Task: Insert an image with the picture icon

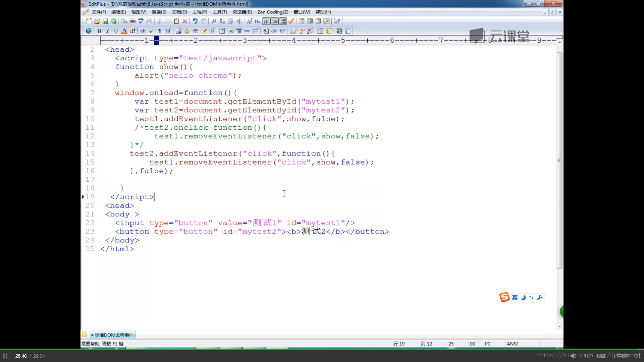Action: (178, 31)
